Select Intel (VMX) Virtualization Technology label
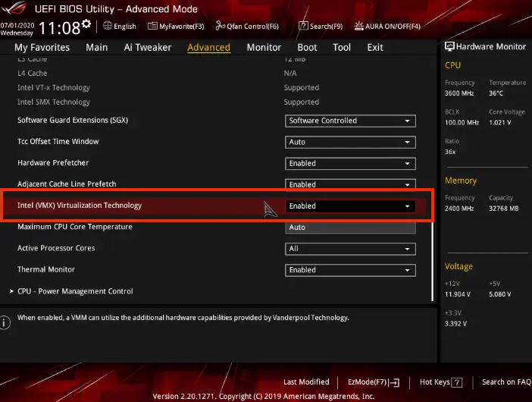The image size is (532, 402). coord(80,206)
